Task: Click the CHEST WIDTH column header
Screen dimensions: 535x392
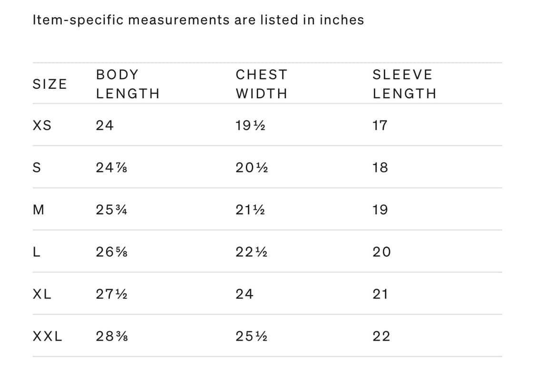Action: point(262,84)
